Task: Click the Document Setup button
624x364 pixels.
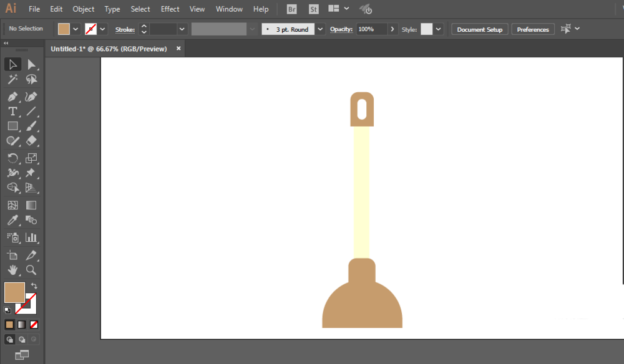Action: pyautogui.click(x=479, y=29)
